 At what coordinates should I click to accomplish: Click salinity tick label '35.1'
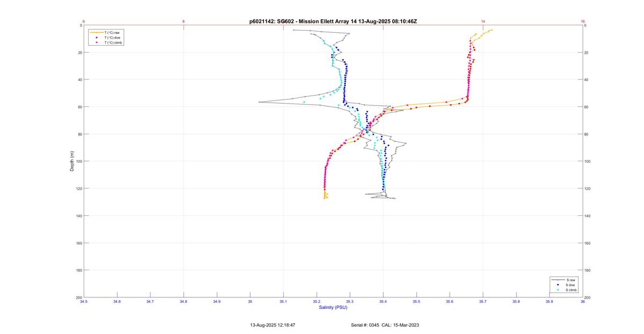pos(283,302)
